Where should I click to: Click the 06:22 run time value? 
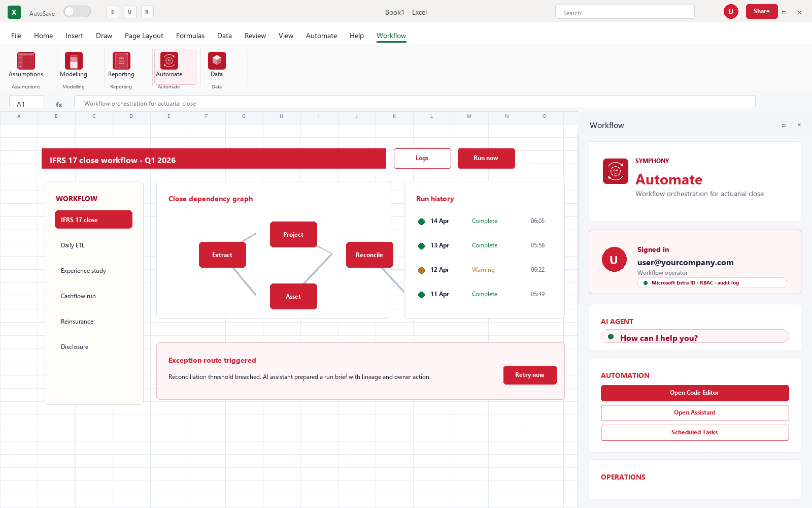pyautogui.click(x=537, y=270)
